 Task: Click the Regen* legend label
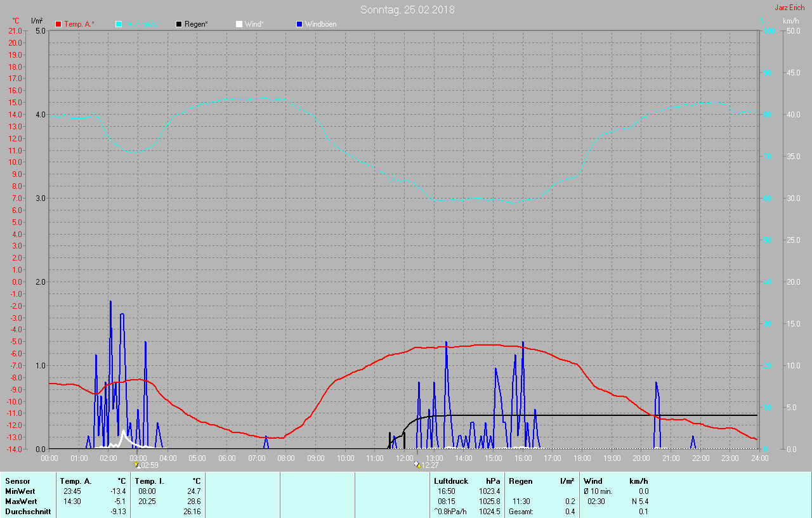click(x=197, y=24)
